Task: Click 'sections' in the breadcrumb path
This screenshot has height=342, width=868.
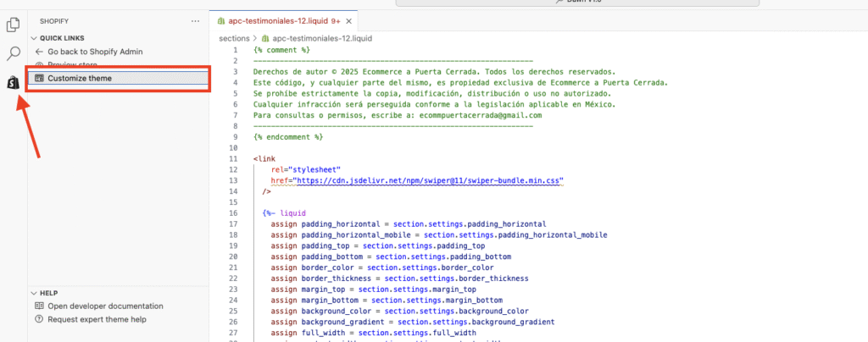Action: [234, 38]
